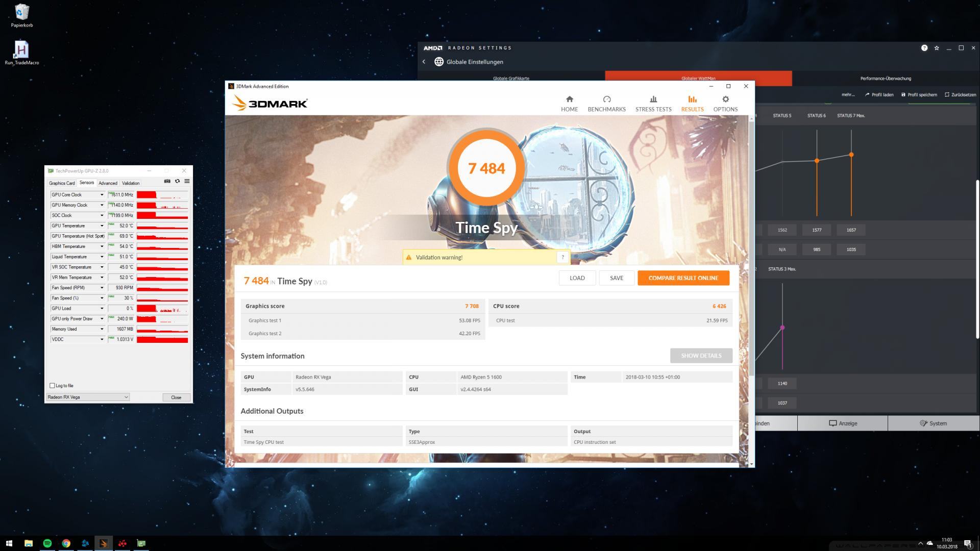The height and width of the screenshot is (551, 980).
Task: Select the Run_TradeMacro desktop shortcut
Action: click(21, 53)
